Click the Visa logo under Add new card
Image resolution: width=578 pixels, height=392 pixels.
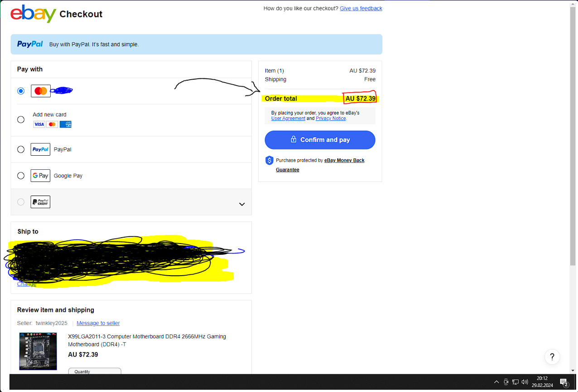(x=39, y=124)
